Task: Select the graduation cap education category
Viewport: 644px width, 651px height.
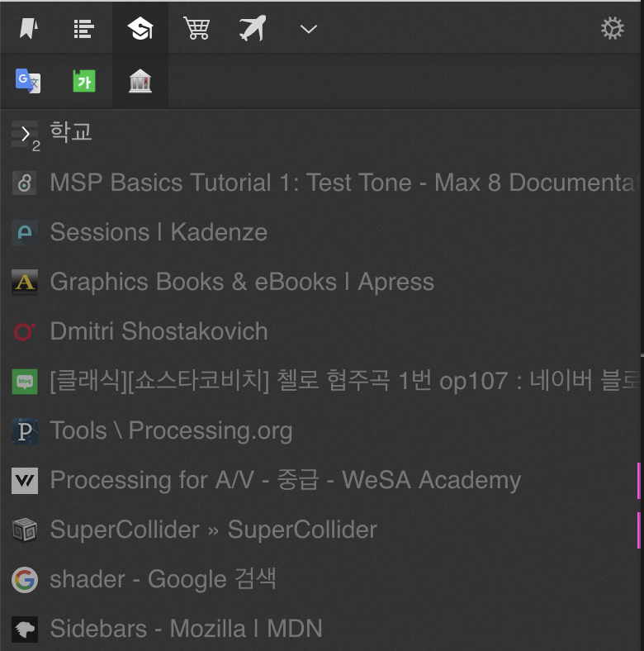Action: coord(140,29)
